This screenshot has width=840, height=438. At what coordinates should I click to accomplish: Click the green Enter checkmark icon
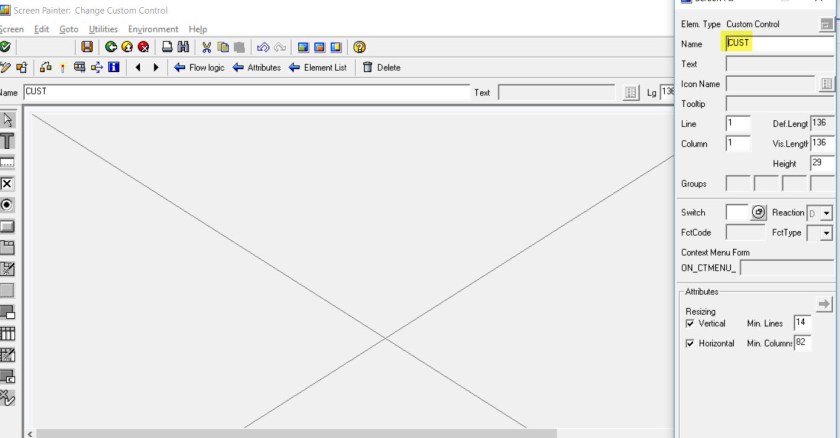[5, 47]
